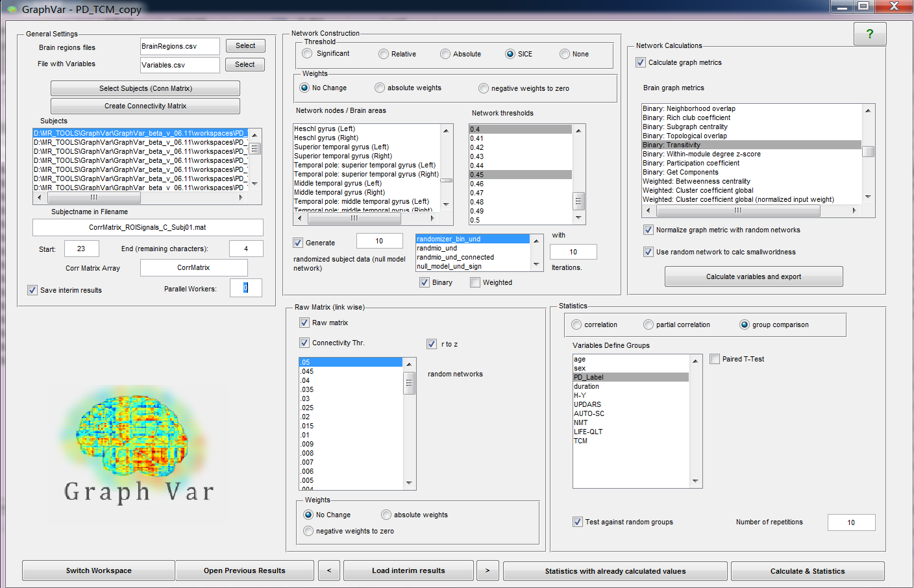
Task: Select the SICE threshold method
Action: pyautogui.click(x=510, y=53)
